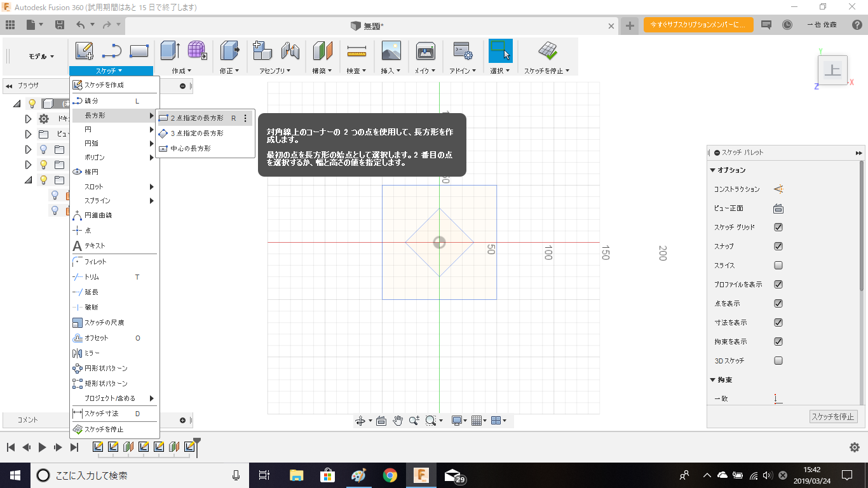868x488 pixels.
Task: Add a new document tab with plus
Action: point(630,25)
